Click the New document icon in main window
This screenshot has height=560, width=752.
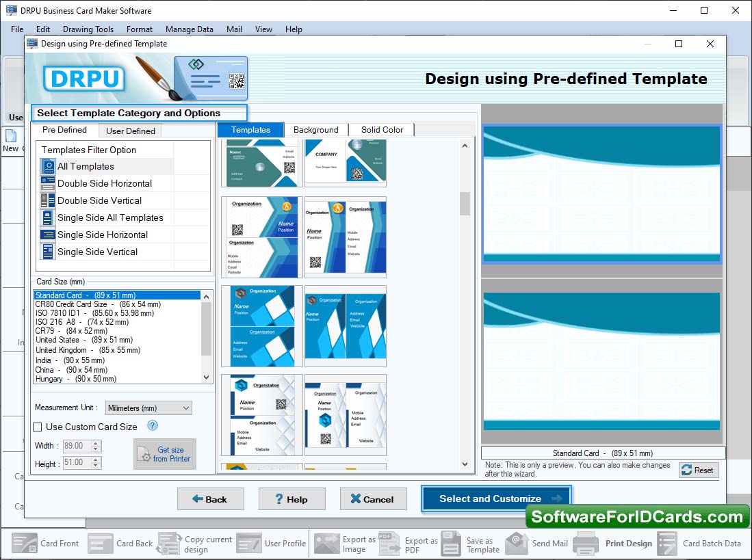[11, 135]
